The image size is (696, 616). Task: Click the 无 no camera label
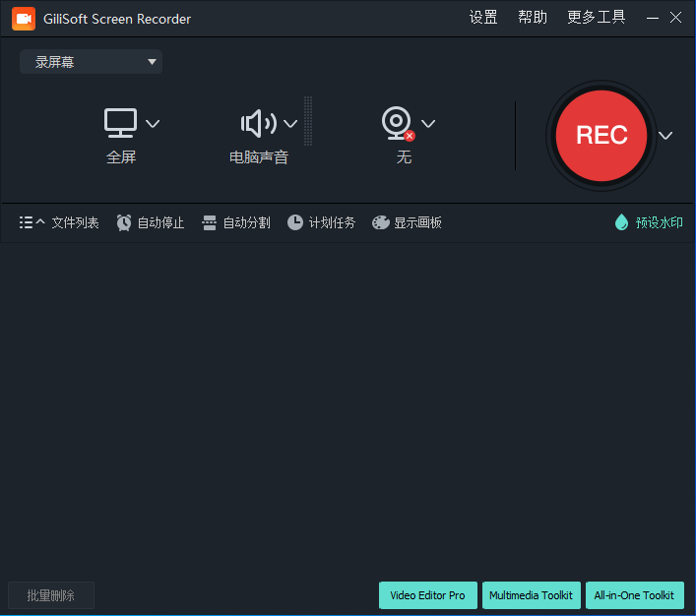pyautogui.click(x=404, y=157)
